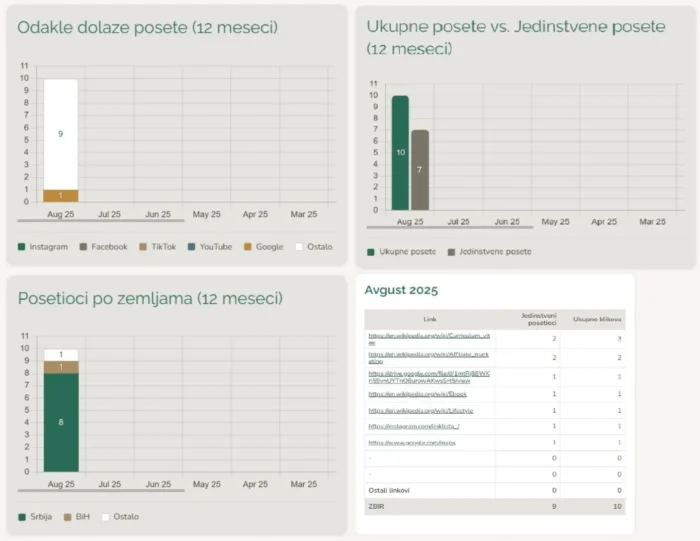Click the YouTube legend color square

(x=192, y=246)
